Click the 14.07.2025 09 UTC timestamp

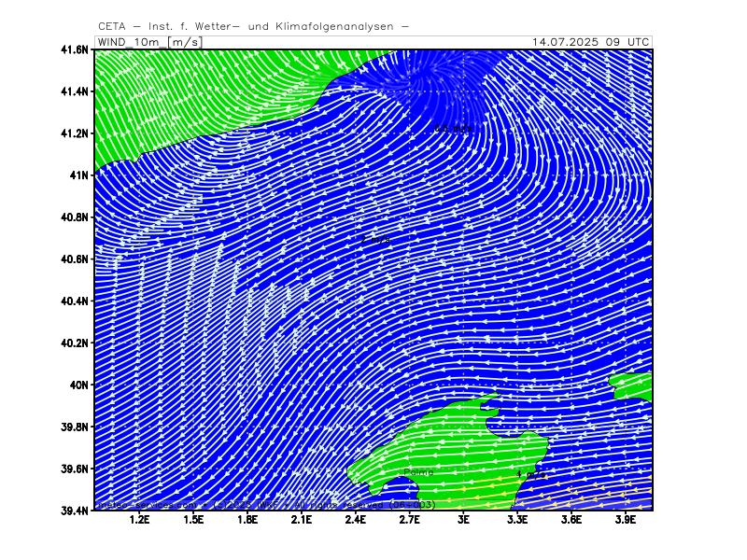[x=591, y=42]
